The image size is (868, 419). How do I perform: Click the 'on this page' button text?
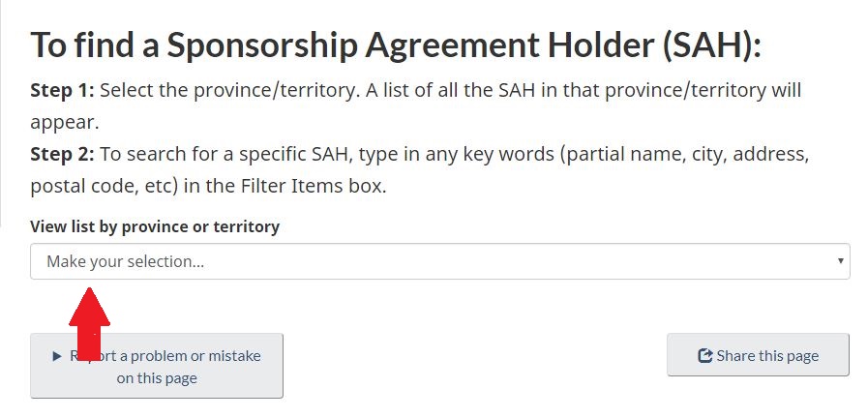[157, 378]
